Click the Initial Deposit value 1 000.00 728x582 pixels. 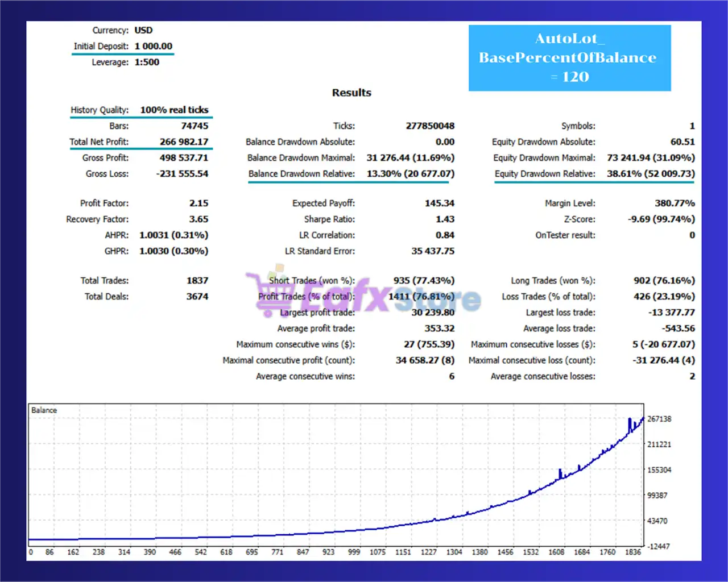click(154, 46)
